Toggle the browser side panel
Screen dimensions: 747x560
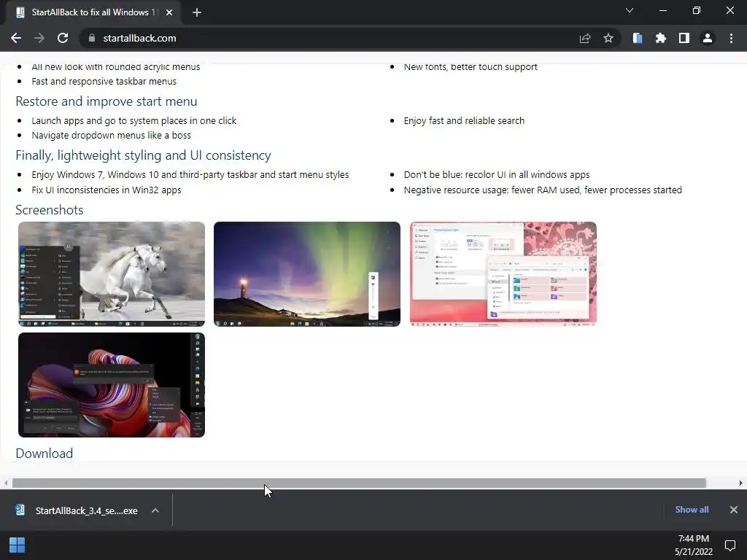point(684,38)
